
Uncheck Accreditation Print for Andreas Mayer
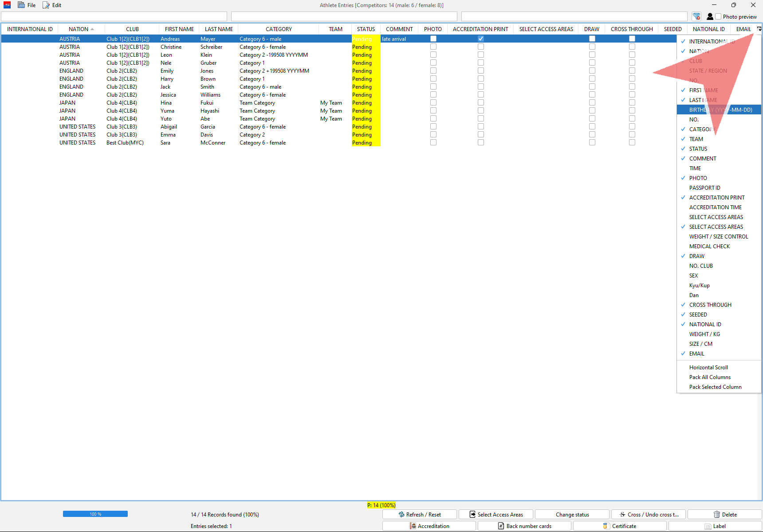click(480, 39)
